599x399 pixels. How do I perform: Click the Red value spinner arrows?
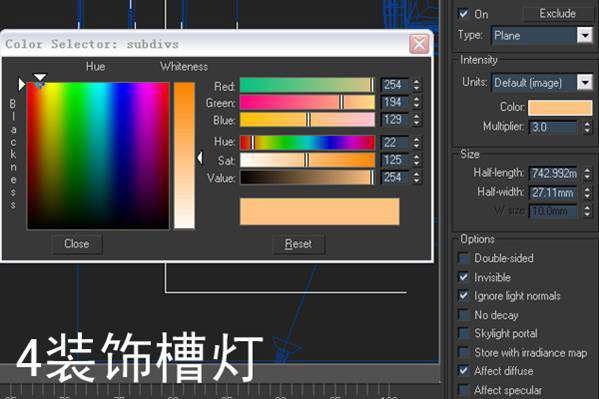click(x=416, y=84)
